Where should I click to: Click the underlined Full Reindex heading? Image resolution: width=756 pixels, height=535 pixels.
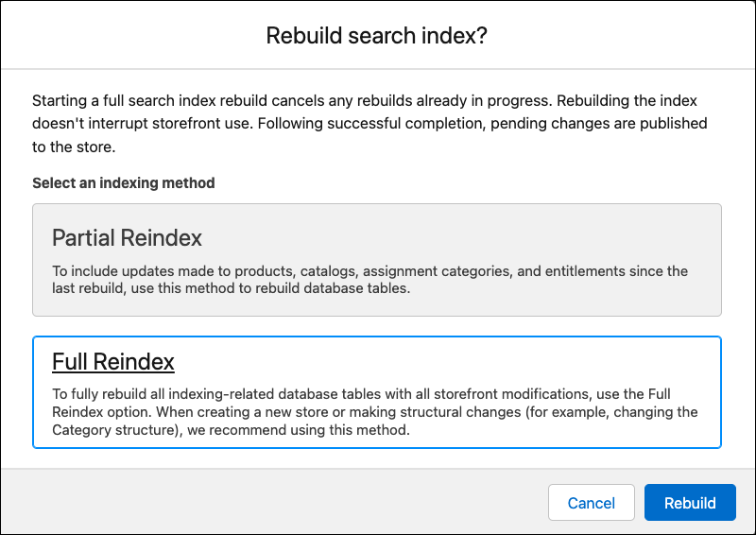(x=113, y=361)
